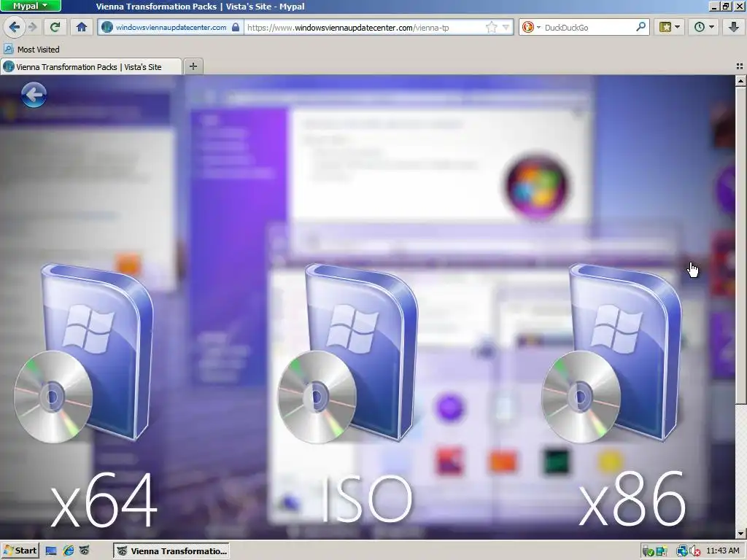The height and width of the screenshot is (560, 747).
Task: Click the system tray icon left of network
Action: tap(661, 551)
